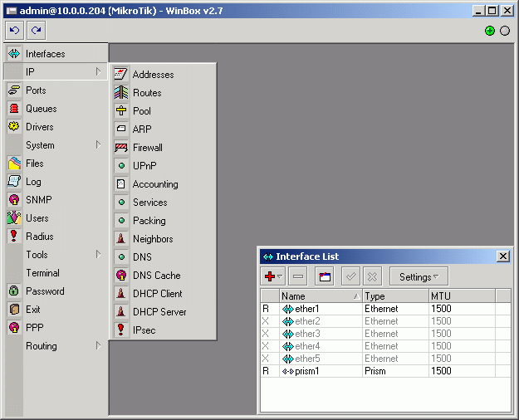Minimize the WinBox window
Image resolution: width=519 pixels, height=420 pixels.
pos(478,11)
